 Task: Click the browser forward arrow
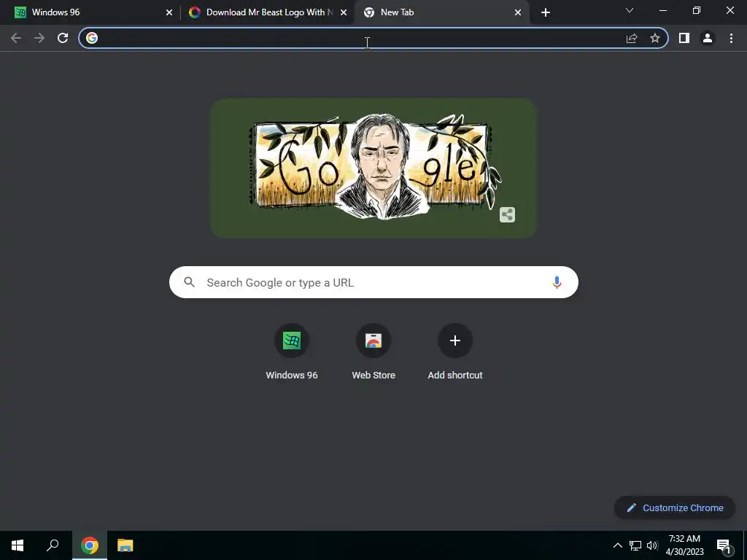click(x=39, y=38)
